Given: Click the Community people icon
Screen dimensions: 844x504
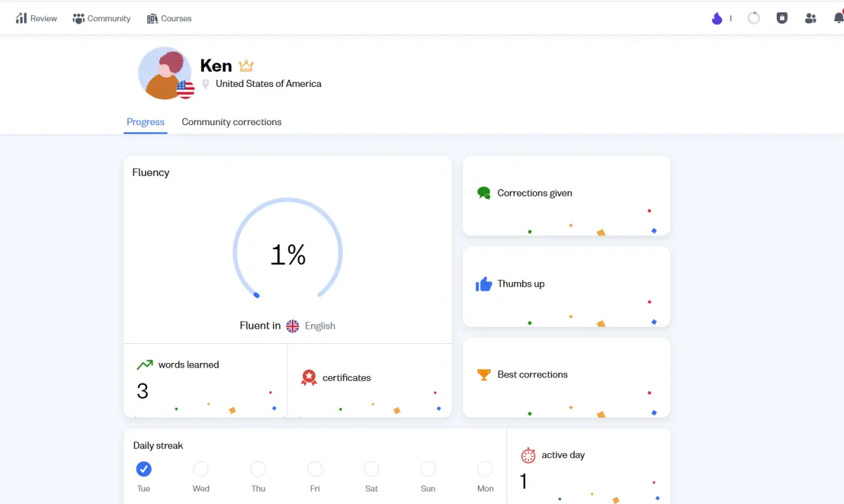Looking at the screenshot, I should [x=78, y=18].
